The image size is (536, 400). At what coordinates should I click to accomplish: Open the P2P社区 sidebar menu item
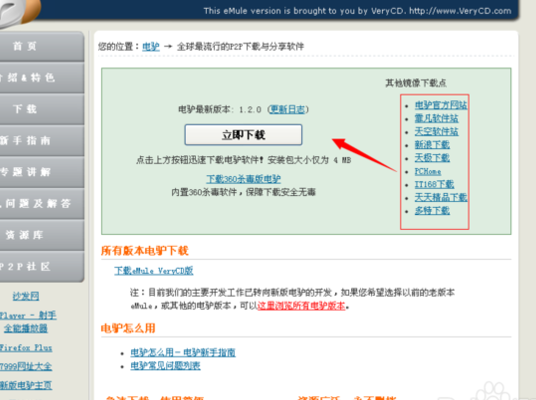[42, 267]
